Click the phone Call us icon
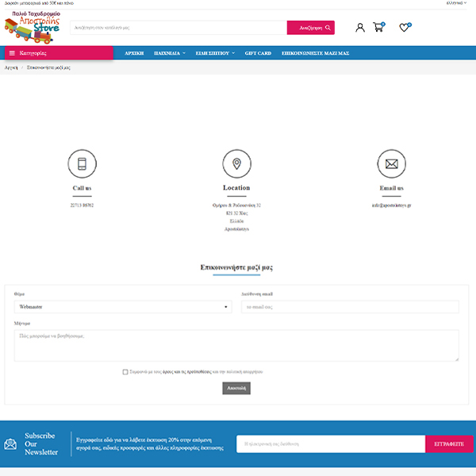 coord(82,164)
